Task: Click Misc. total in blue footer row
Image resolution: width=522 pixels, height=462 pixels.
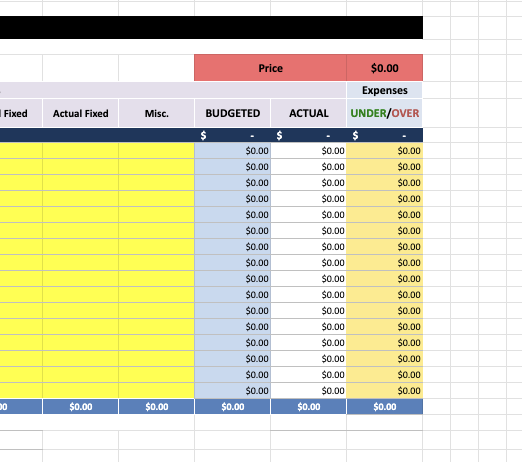Action: pos(156,407)
